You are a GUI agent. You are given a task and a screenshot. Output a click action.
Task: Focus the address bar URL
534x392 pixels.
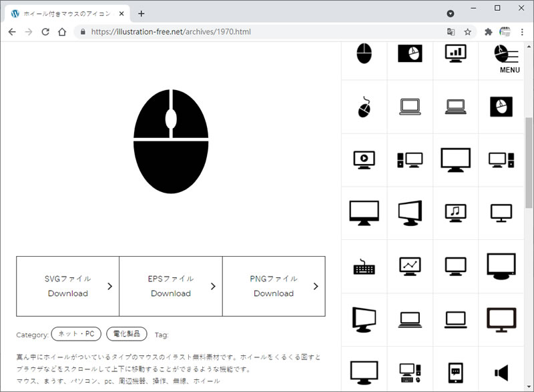tap(171, 32)
